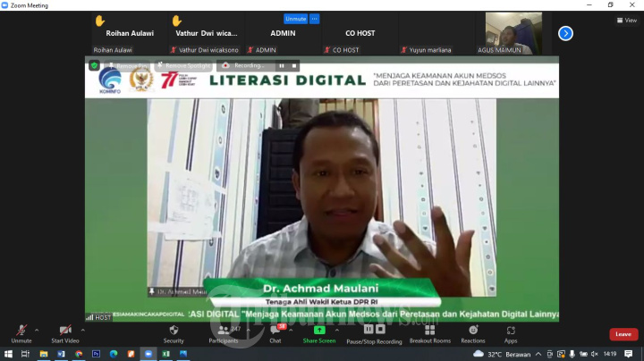The width and height of the screenshot is (644, 361).
Task: Open Microsoft Edge from taskbar
Action: (114, 354)
